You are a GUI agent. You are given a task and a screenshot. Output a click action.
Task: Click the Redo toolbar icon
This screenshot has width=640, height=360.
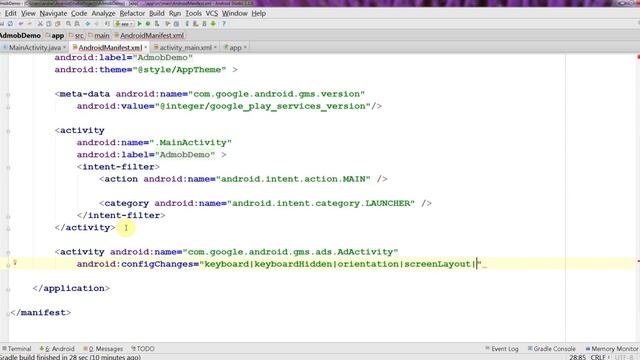point(30,24)
